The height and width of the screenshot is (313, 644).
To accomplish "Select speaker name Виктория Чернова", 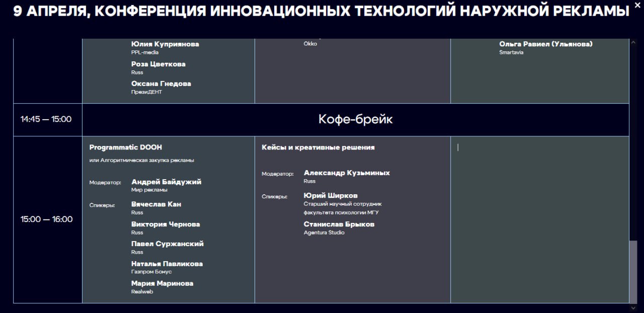I will pyautogui.click(x=166, y=224).
